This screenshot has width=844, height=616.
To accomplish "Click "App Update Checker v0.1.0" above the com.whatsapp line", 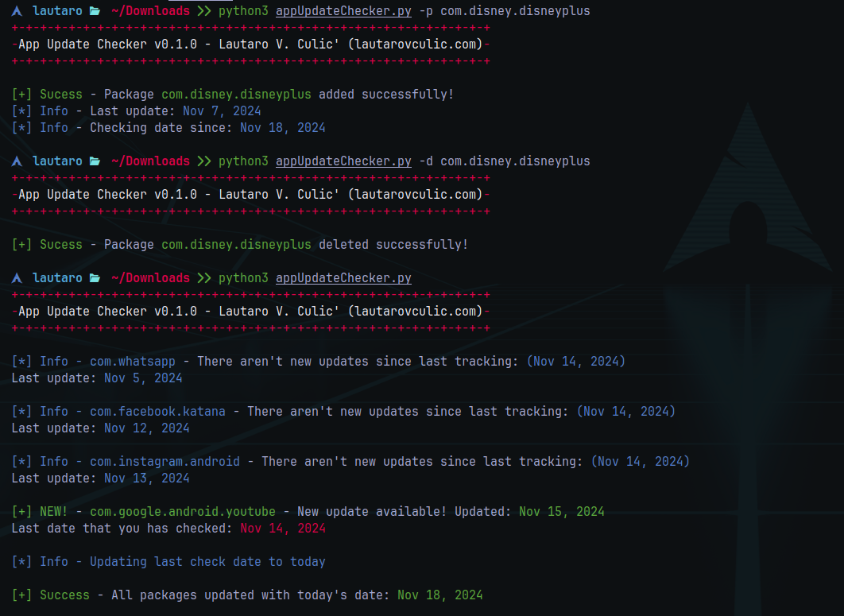I will [107, 312].
